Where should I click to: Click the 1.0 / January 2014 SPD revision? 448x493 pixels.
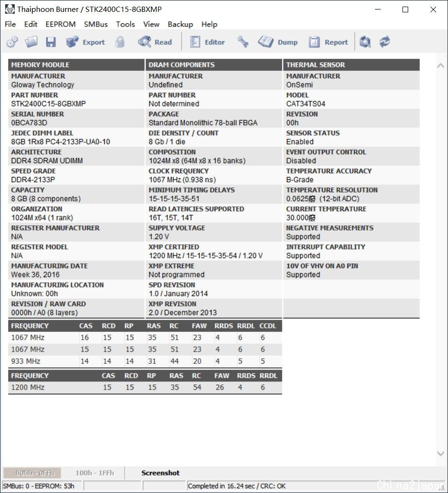pyautogui.click(x=178, y=294)
